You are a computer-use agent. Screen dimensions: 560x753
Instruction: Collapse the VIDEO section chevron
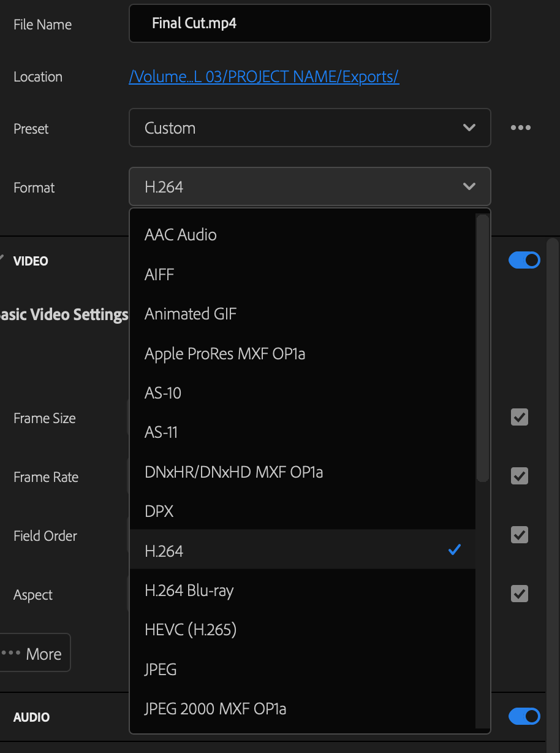coord(3,259)
